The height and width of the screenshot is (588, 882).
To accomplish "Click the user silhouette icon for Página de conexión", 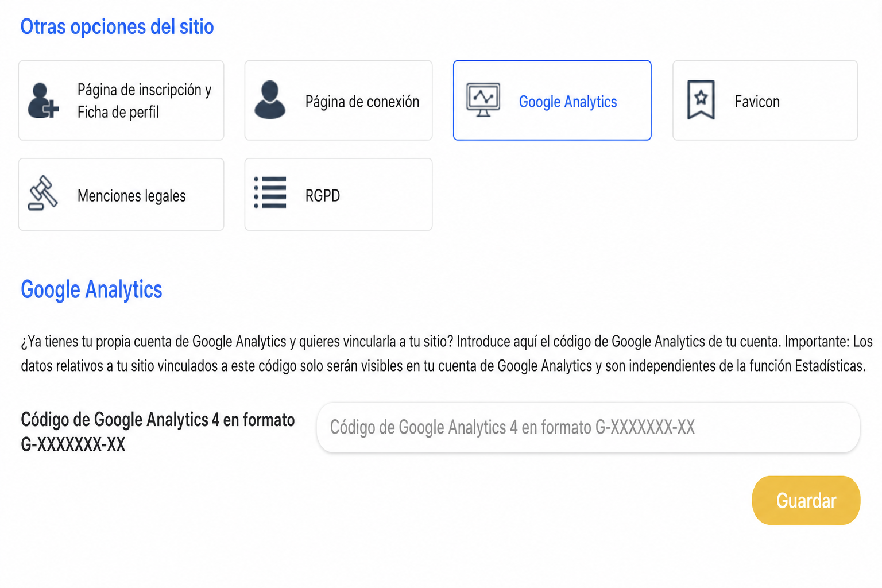I will click(270, 100).
